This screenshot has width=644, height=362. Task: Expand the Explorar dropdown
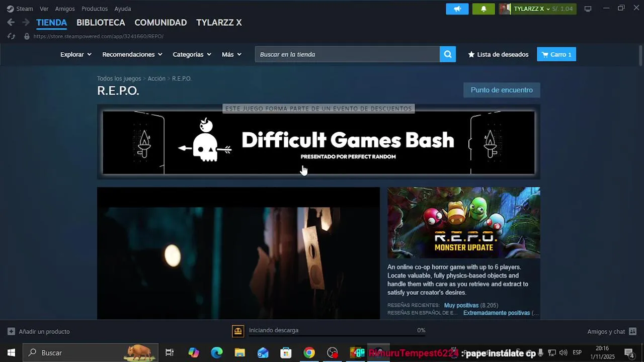(x=76, y=54)
